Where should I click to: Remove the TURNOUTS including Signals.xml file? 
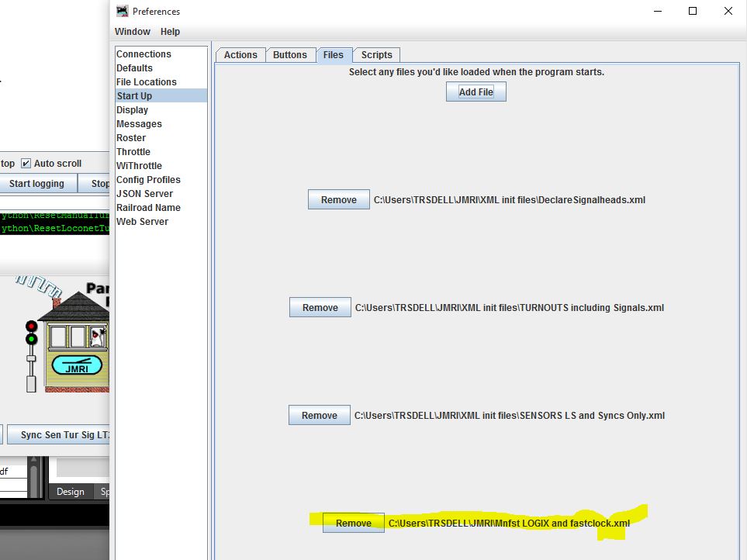320,308
